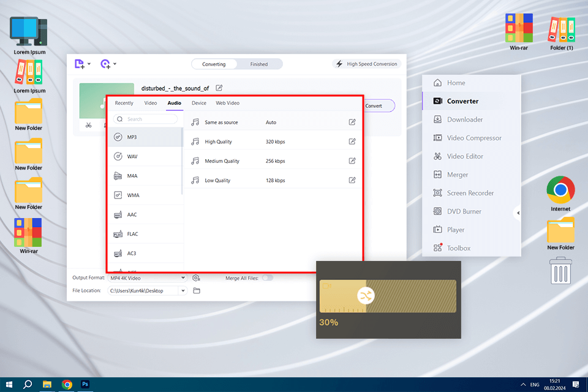588x392 pixels.
Task: Click the format list scrollbar
Action: [183, 161]
